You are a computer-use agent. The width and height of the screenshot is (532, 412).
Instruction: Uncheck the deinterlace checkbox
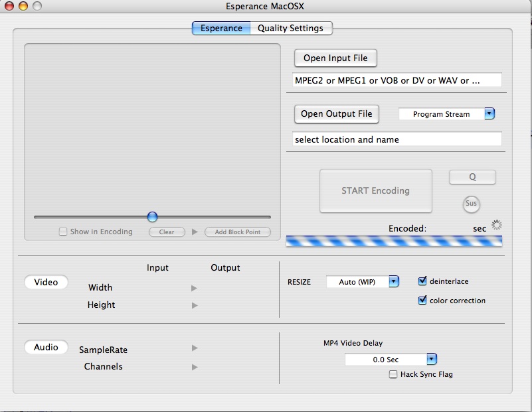pos(422,281)
